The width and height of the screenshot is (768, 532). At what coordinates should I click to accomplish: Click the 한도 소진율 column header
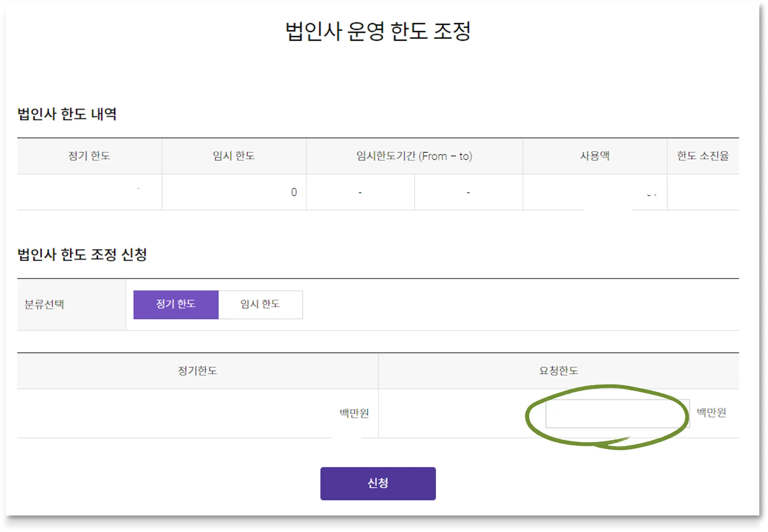(x=703, y=156)
